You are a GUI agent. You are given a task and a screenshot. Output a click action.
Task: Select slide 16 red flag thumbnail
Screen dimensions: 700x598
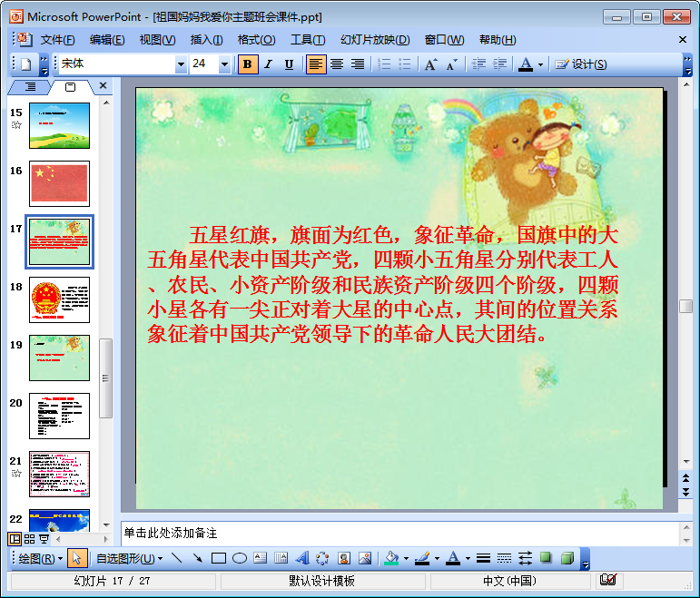(59, 183)
